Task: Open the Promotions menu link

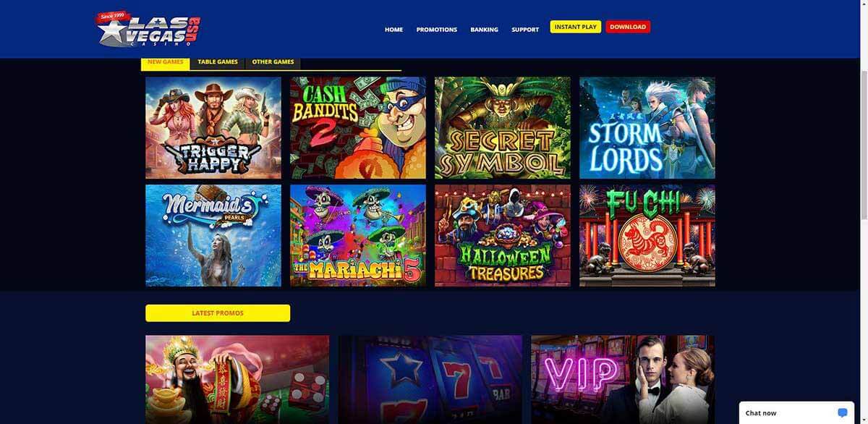Action: point(437,30)
